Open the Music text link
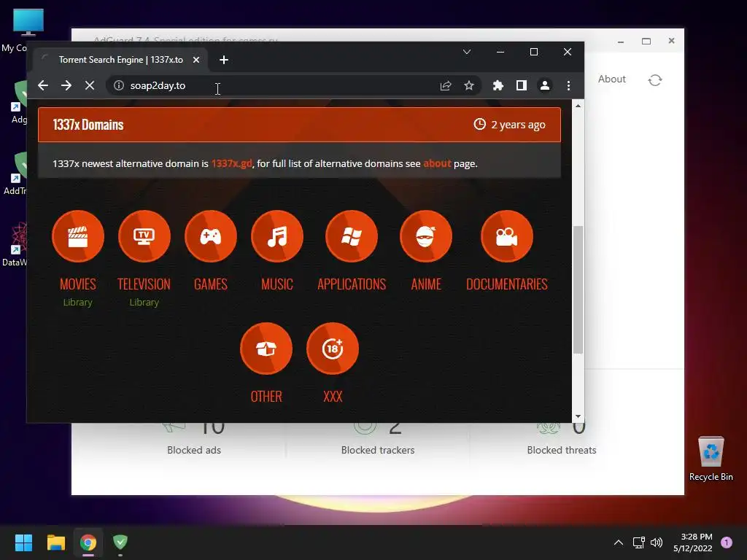747x560 pixels. point(277,284)
